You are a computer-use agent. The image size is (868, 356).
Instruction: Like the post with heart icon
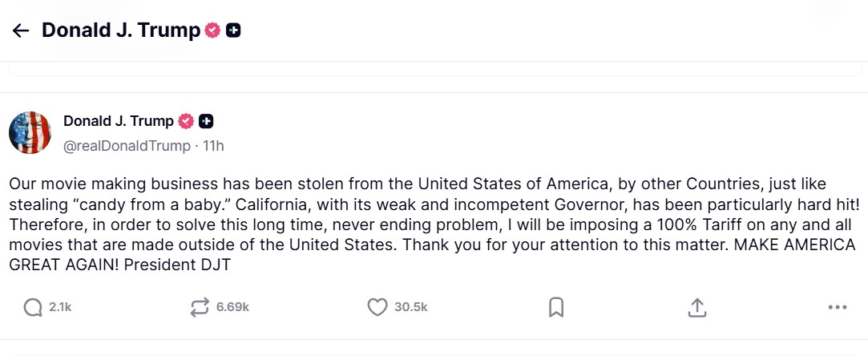[x=377, y=307]
